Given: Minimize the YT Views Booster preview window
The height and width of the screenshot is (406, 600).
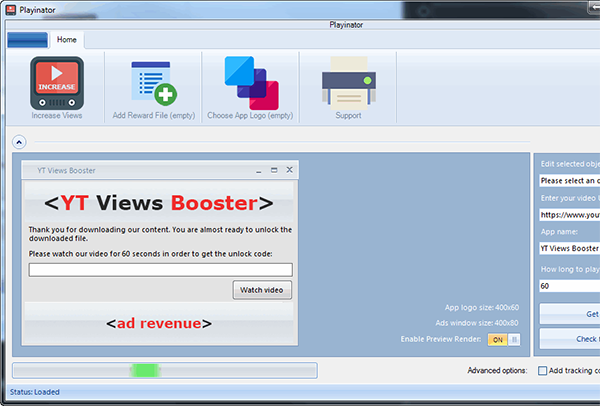Looking at the screenshot, I should (259, 170).
